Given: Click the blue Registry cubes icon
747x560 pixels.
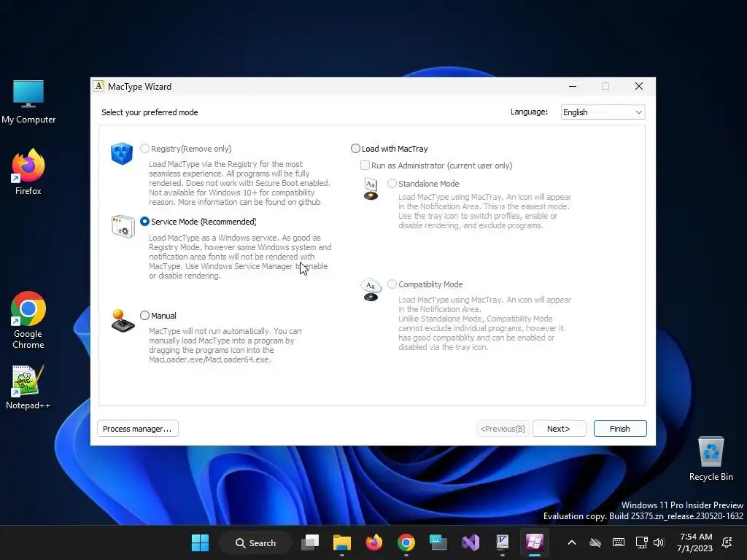Looking at the screenshot, I should (122, 153).
